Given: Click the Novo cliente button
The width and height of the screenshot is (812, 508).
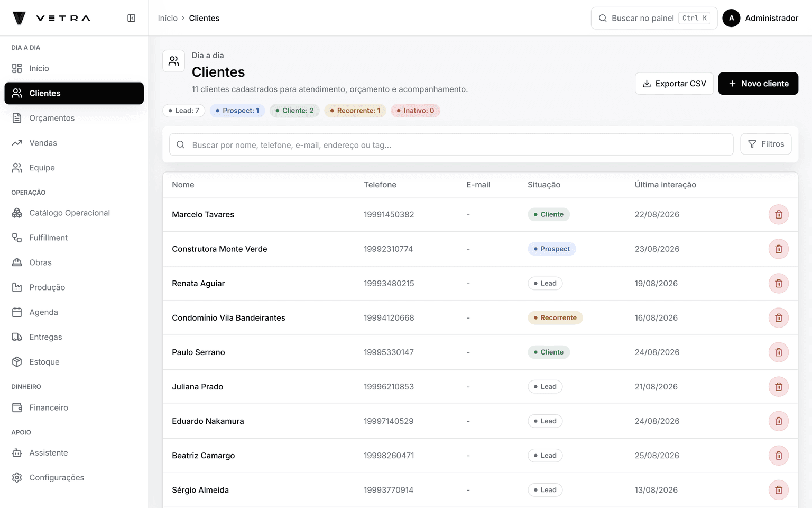Looking at the screenshot, I should (x=758, y=84).
